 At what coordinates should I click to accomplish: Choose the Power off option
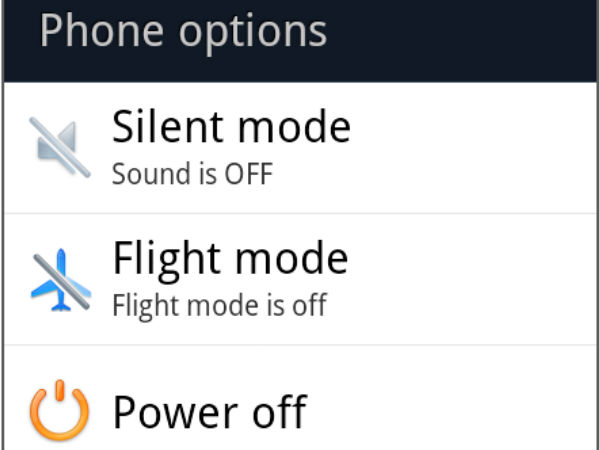click(x=209, y=411)
